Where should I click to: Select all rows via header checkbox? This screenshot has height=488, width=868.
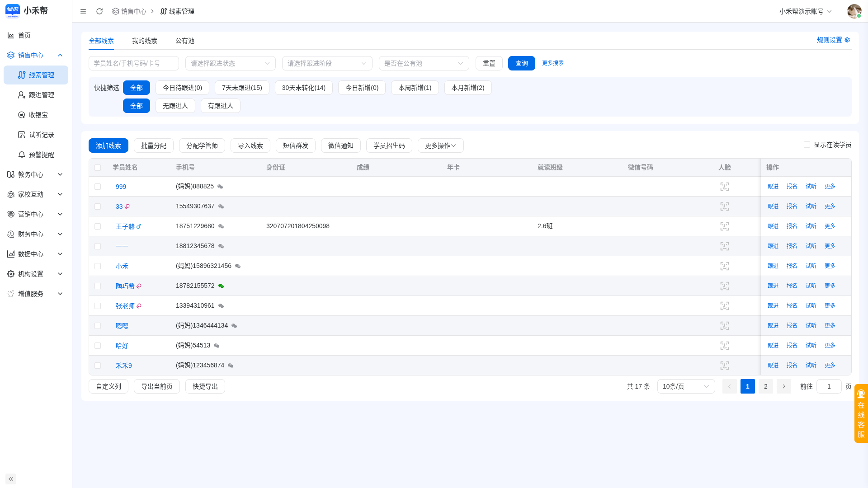click(x=98, y=168)
